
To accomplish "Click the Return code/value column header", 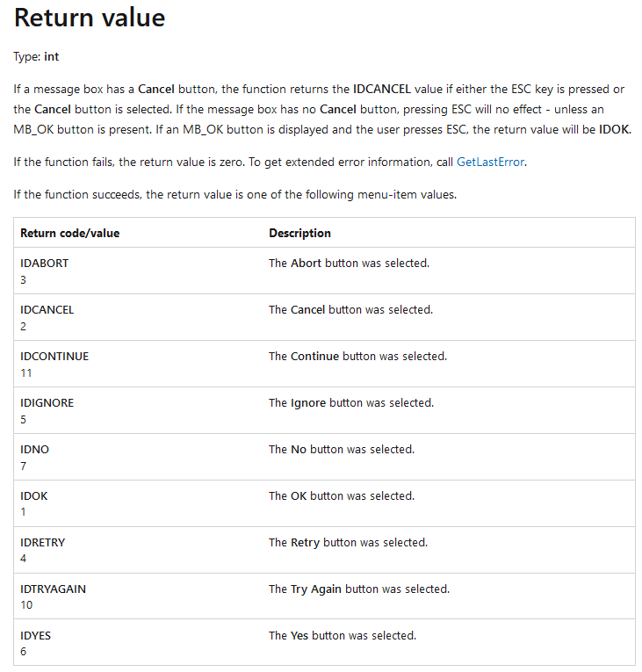I will [70, 233].
